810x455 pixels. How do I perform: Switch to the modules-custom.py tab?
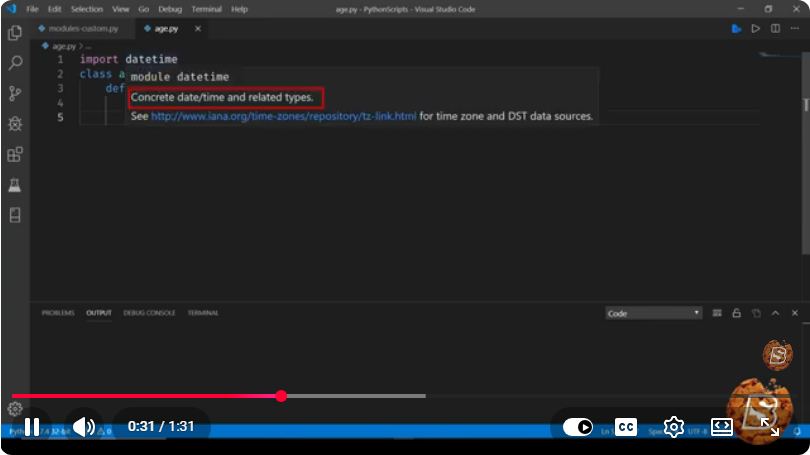(x=83, y=28)
